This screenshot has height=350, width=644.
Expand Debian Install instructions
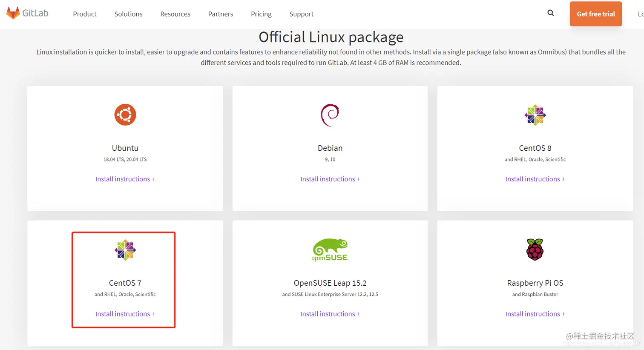(x=330, y=179)
